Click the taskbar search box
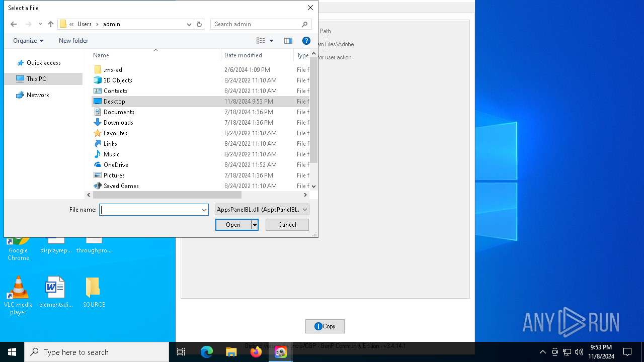 click(97, 352)
